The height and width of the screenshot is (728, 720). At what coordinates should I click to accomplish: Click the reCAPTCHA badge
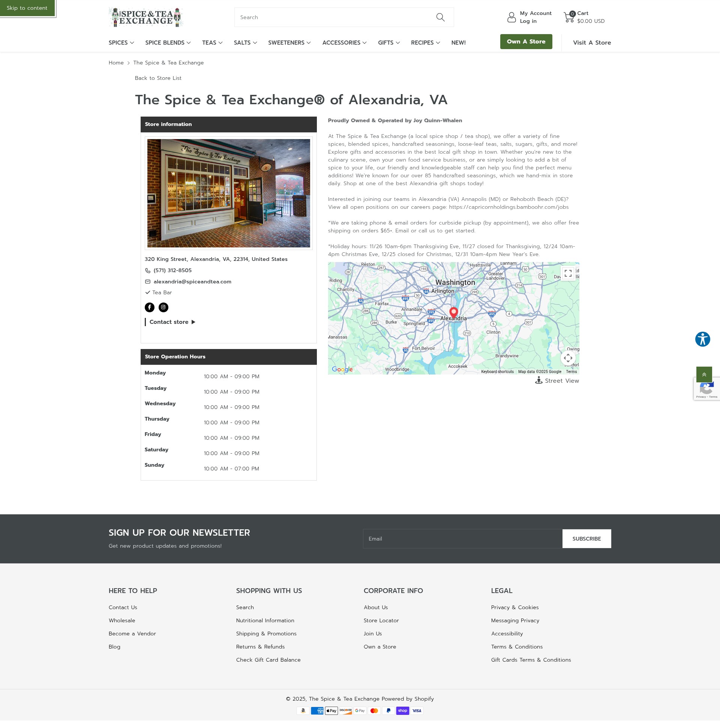pos(706,389)
